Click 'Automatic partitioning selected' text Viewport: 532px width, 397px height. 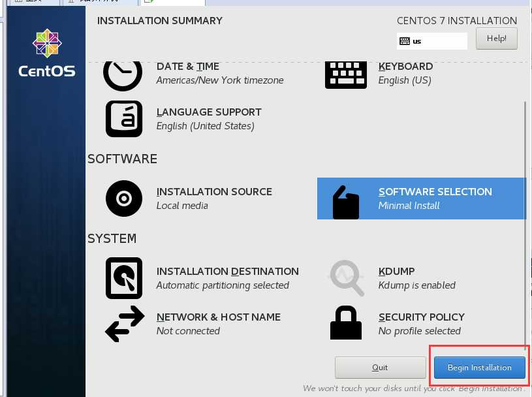[223, 285]
